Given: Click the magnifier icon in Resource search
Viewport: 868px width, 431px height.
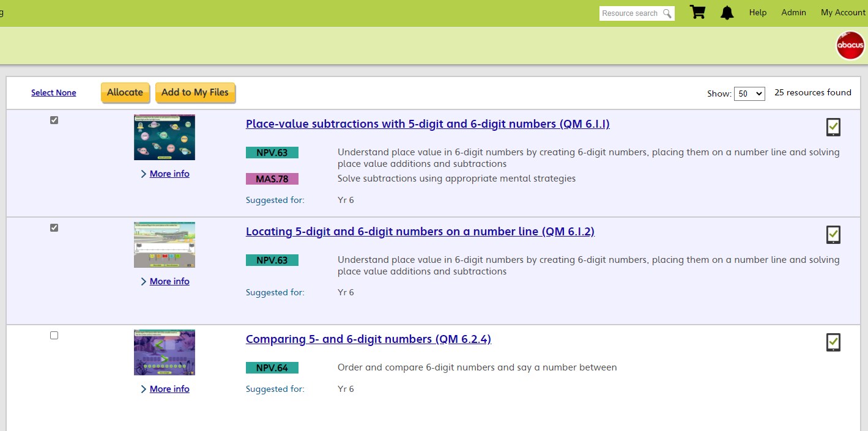Looking at the screenshot, I should point(667,13).
